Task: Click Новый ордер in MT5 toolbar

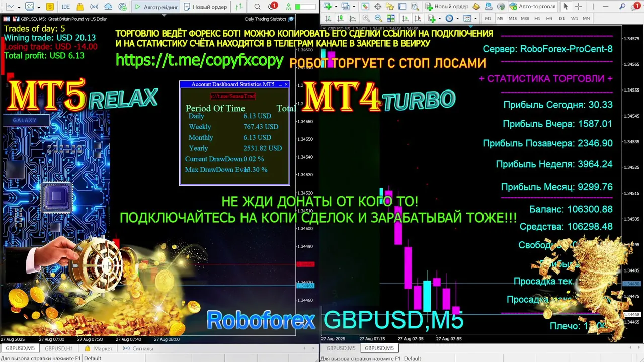Action: (x=206, y=7)
